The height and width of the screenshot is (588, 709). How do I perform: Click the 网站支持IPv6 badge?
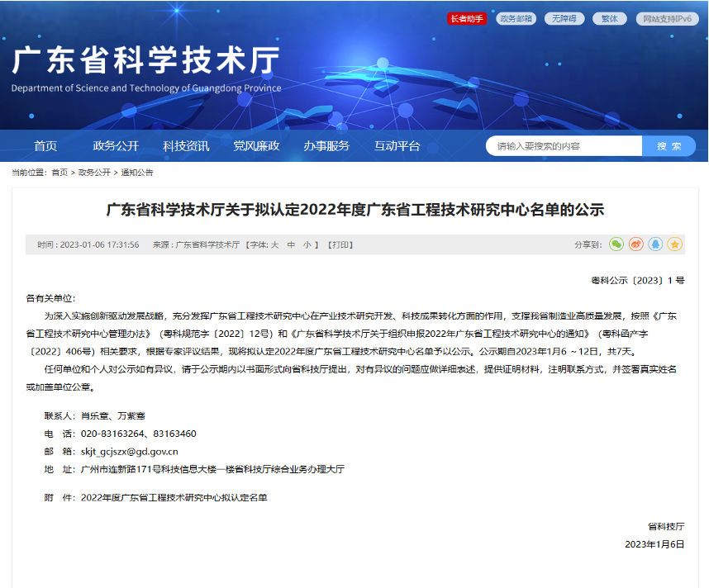pyautogui.click(x=667, y=18)
